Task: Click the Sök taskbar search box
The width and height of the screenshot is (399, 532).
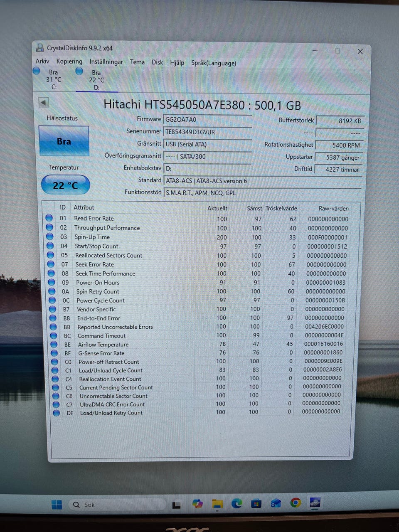Action: point(116,505)
